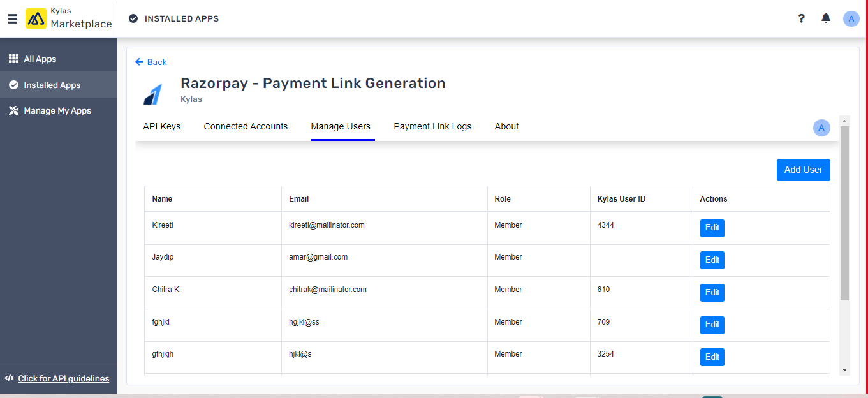Click the scrollbar up arrow
This screenshot has height=398, width=868.
click(844, 121)
